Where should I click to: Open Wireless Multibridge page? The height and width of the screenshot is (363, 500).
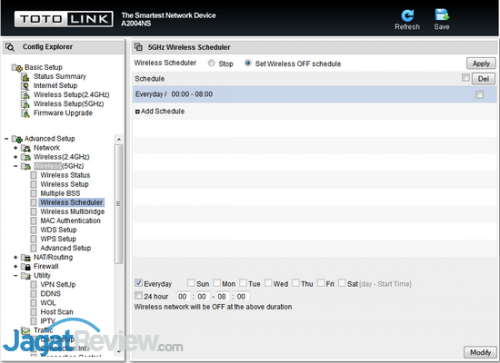72,212
